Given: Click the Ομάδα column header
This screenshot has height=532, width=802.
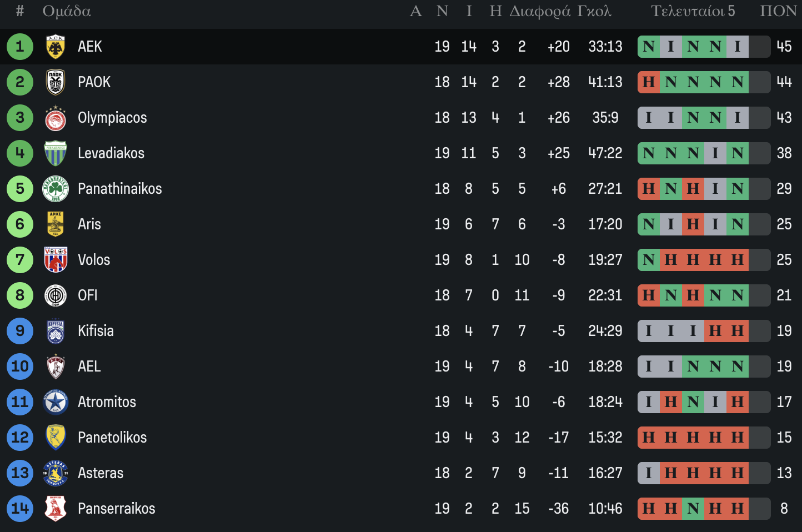Looking at the screenshot, I should [x=67, y=11].
